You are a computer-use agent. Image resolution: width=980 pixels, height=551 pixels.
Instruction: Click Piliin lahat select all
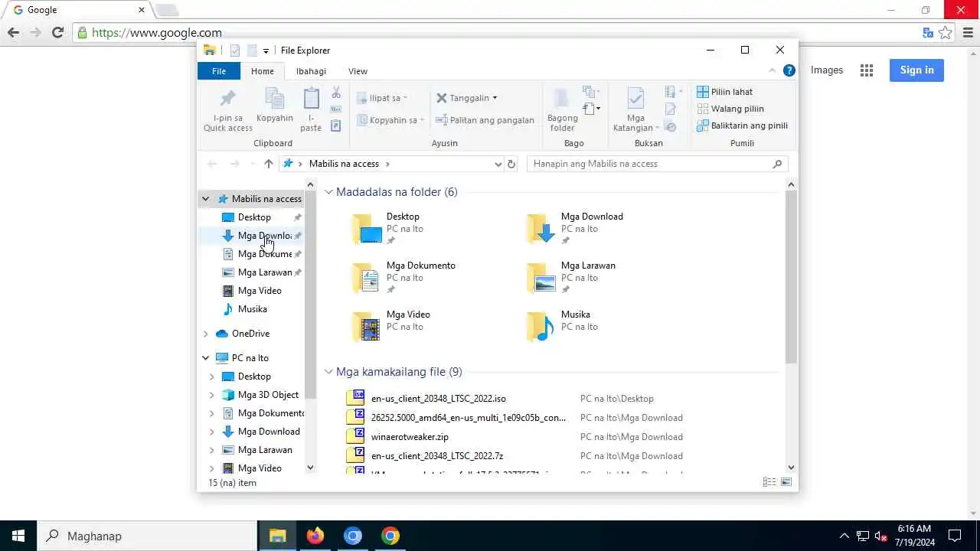(x=724, y=92)
